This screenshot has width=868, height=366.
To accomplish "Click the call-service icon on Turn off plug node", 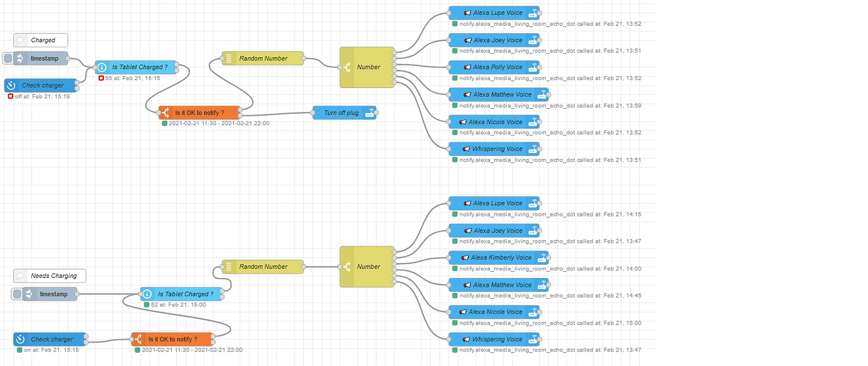I will pyautogui.click(x=370, y=113).
